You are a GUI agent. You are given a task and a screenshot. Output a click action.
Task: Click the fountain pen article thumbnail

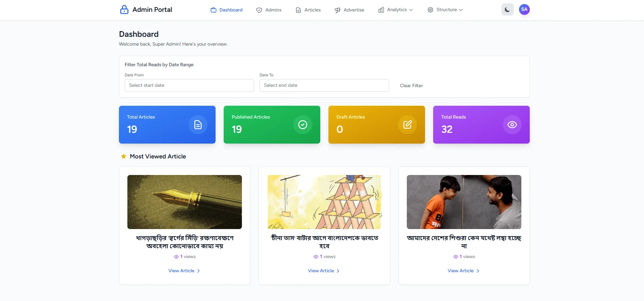click(x=184, y=202)
